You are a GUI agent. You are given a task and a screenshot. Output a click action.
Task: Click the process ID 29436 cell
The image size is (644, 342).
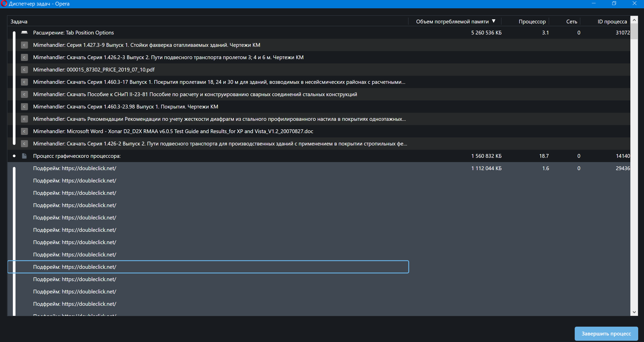click(623, 168)
